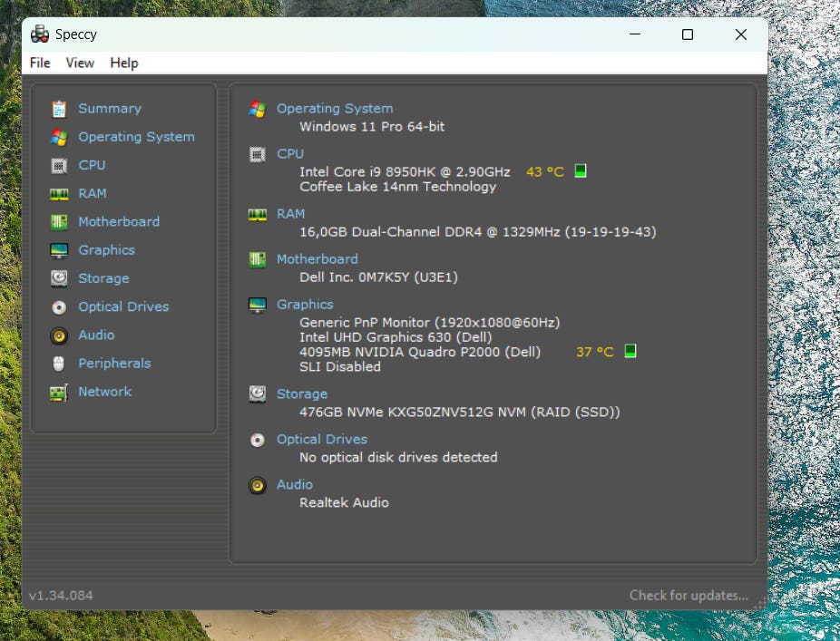840x641 pixels.
Task: Click the CPU chip icon in the summary panel
Action: (x=258, y=155)
